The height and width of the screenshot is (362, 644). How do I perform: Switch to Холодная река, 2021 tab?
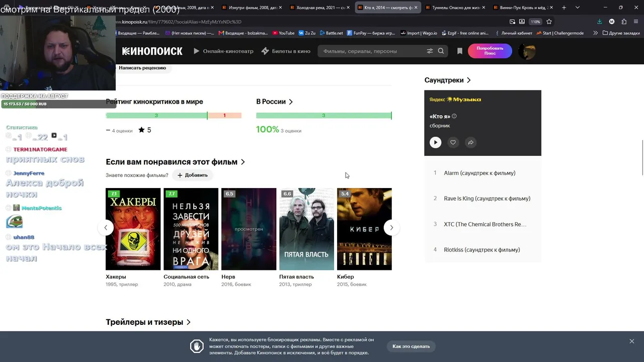[320, 8]
